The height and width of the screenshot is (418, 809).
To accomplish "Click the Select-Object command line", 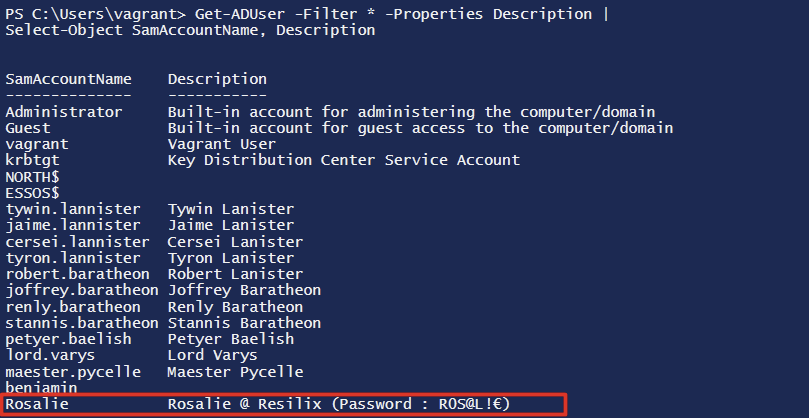I will tap(190, 31).
